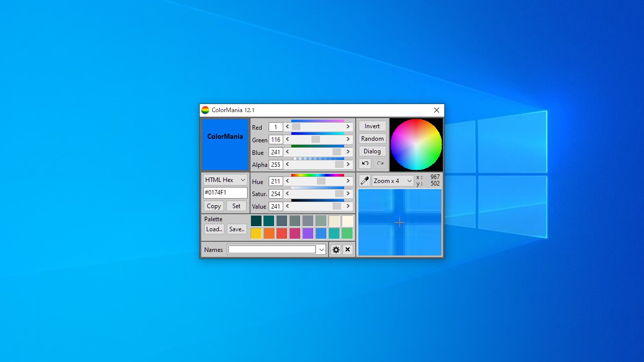Click the Blue slider thumb

pos(337,152)
